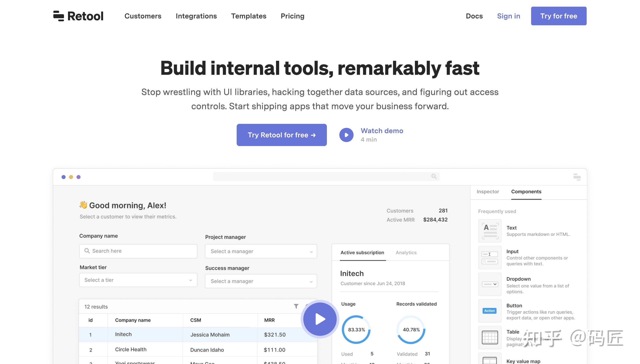Open the Project manager dropdown
Screen dimensions: 640x364
[x=260, y=251]
